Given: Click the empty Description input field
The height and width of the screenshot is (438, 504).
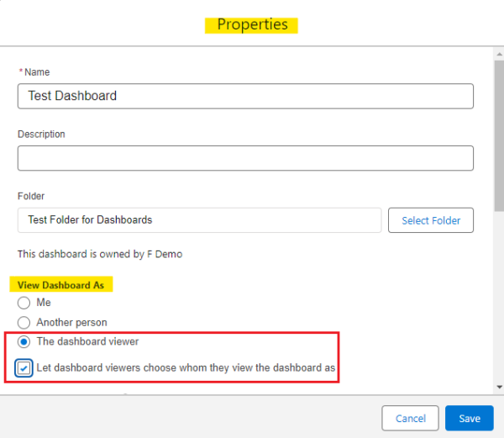Looking at the screenshot, I should click(x=245, y=158).
